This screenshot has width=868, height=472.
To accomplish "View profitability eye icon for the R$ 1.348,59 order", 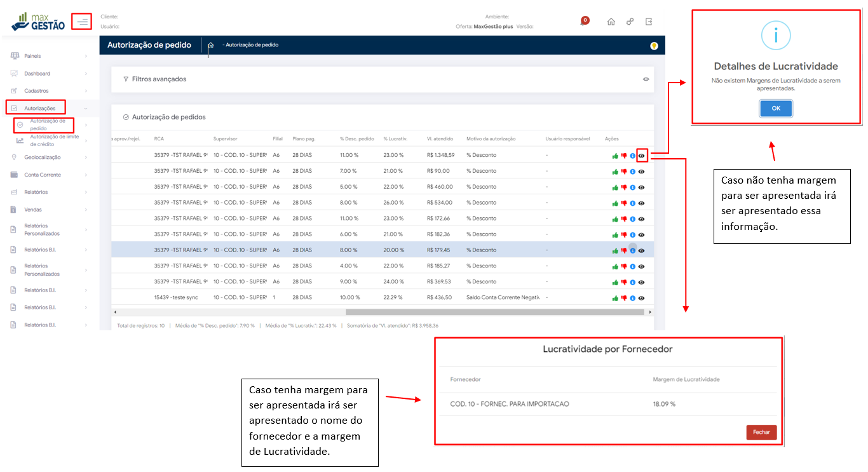I will pos(642,156).
